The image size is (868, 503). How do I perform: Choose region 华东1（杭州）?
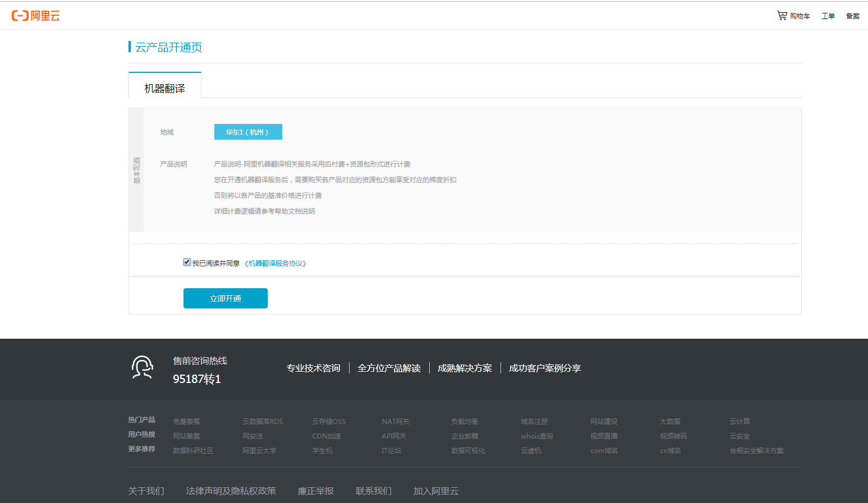pyautogui.click(x=248, y=132)
